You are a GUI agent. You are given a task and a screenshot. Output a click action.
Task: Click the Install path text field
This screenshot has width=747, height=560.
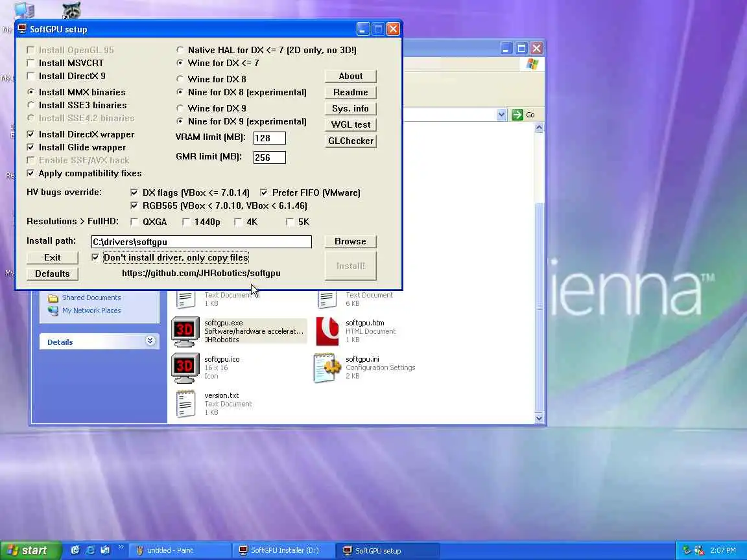click(x=202, y=242)
